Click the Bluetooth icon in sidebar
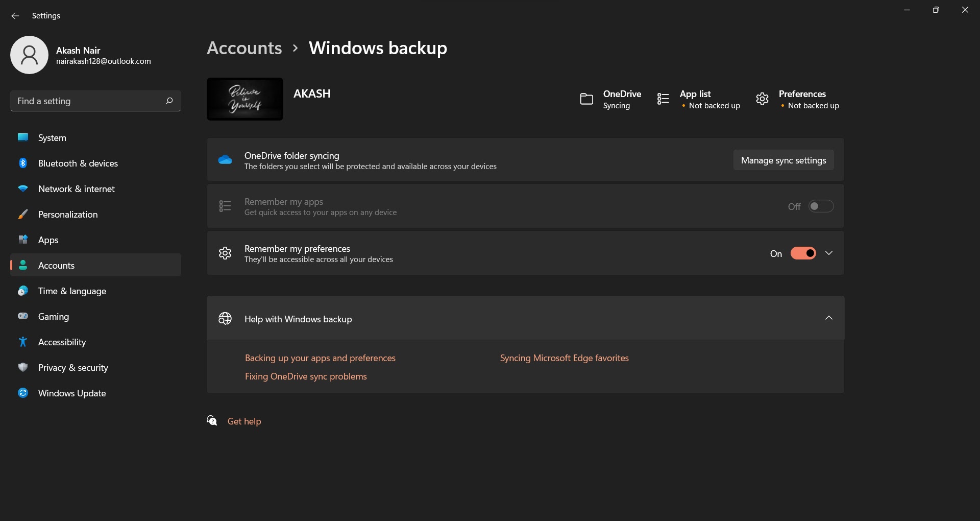Screen dimensions: 980x521 (23, 163)
